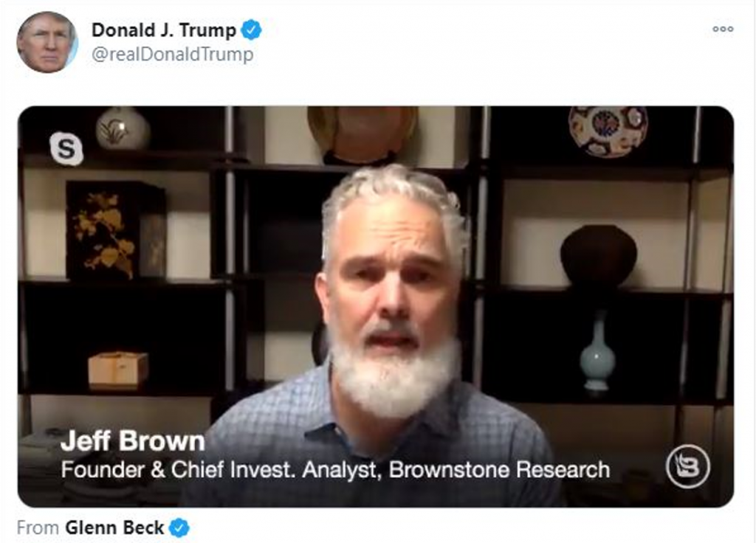Click the dark round pot on shelf
Image resolution: width=756 pixels, height=543 pixels.
click(598, 255)
